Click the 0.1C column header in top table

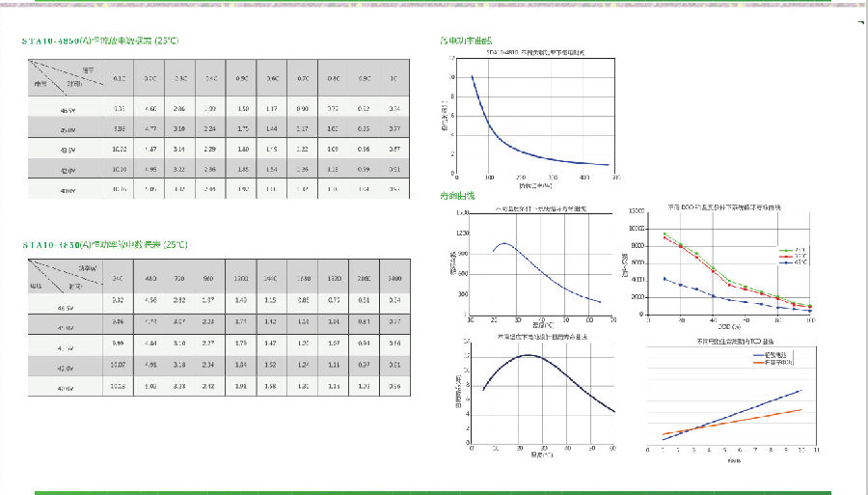(119, 77)
